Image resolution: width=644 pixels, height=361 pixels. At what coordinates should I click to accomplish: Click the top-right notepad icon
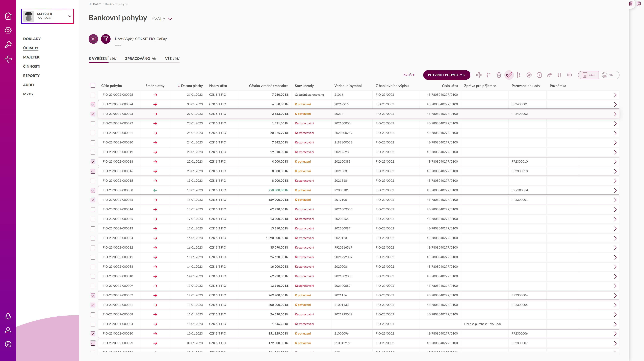pyautogui.click(x=639, y=4)
